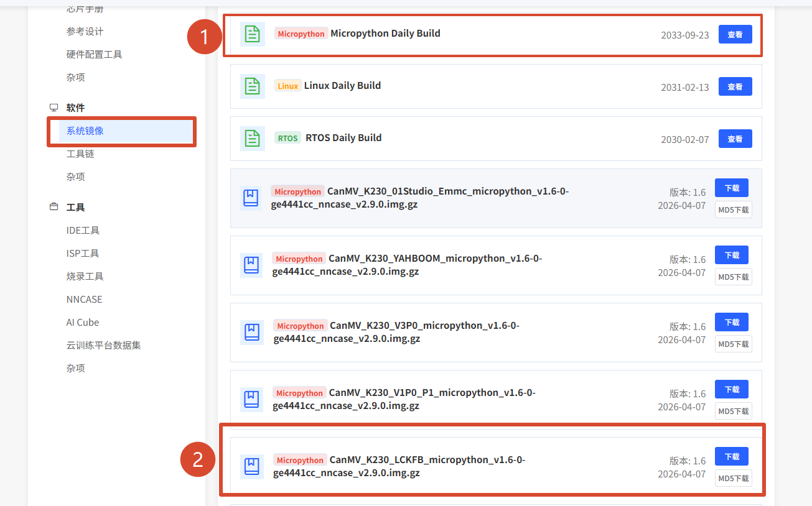
Task: Click the CanMV_K230_YAHBOOM_micropython file name
Action: click(407, 265)
